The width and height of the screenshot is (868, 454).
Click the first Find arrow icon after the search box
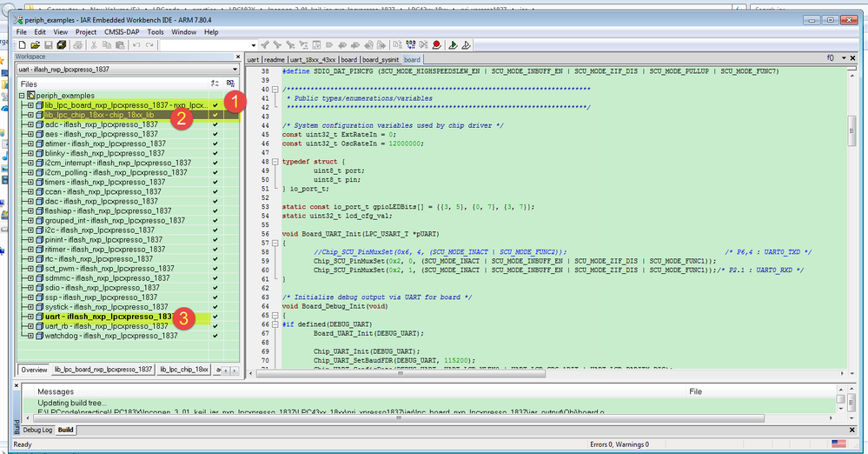[x=265, y=45]
